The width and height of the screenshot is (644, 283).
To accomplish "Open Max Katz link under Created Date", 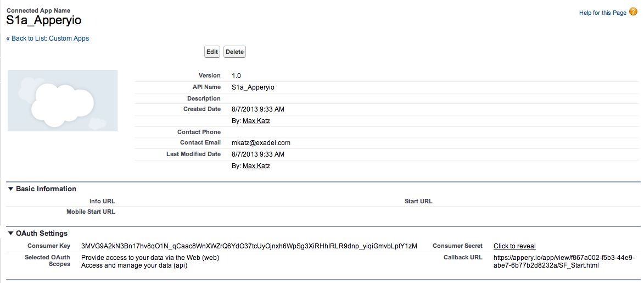I will click(256, 121).
